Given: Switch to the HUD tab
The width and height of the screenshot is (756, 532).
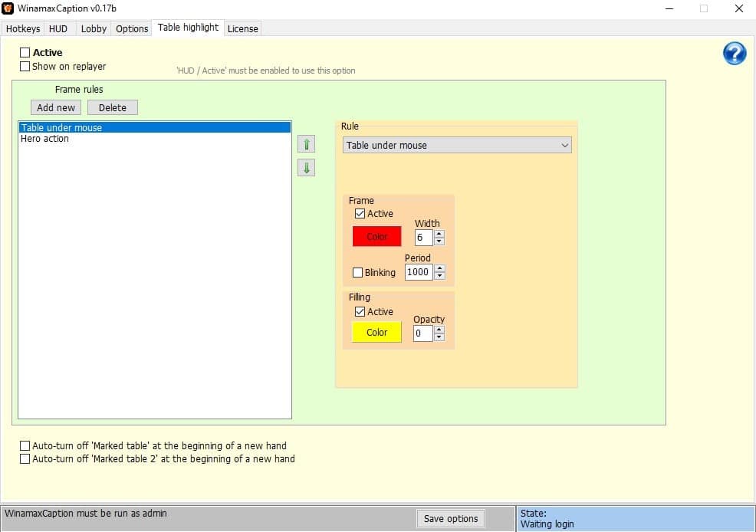Looking at the screenshot, I should tap(59, 29).
